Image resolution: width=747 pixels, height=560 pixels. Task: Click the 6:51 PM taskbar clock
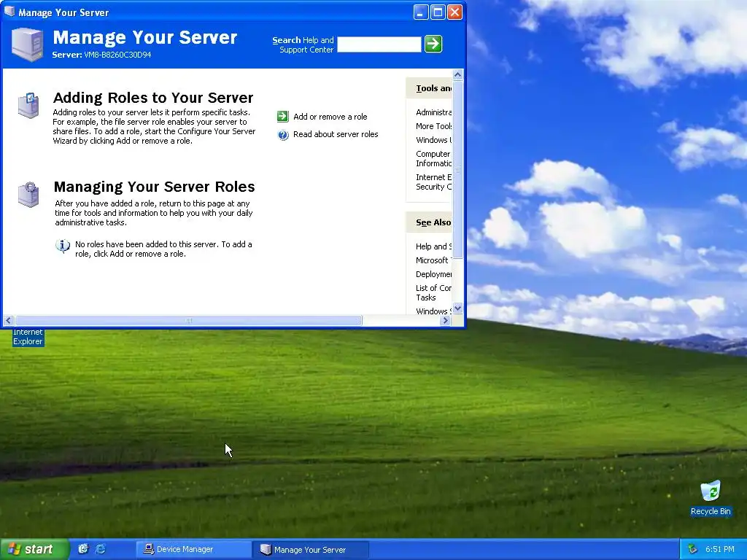(x=720, y=549)
